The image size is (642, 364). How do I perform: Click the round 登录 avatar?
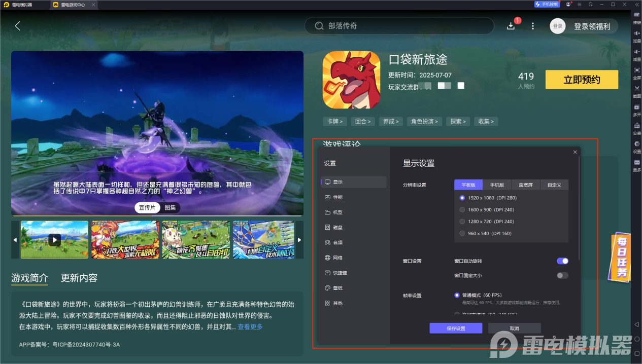point(558,26)
